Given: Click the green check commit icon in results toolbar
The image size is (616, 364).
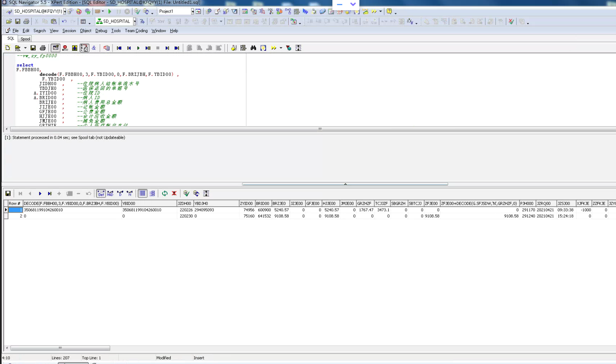Looking at the screenshot, I should (x=186, y=194).
